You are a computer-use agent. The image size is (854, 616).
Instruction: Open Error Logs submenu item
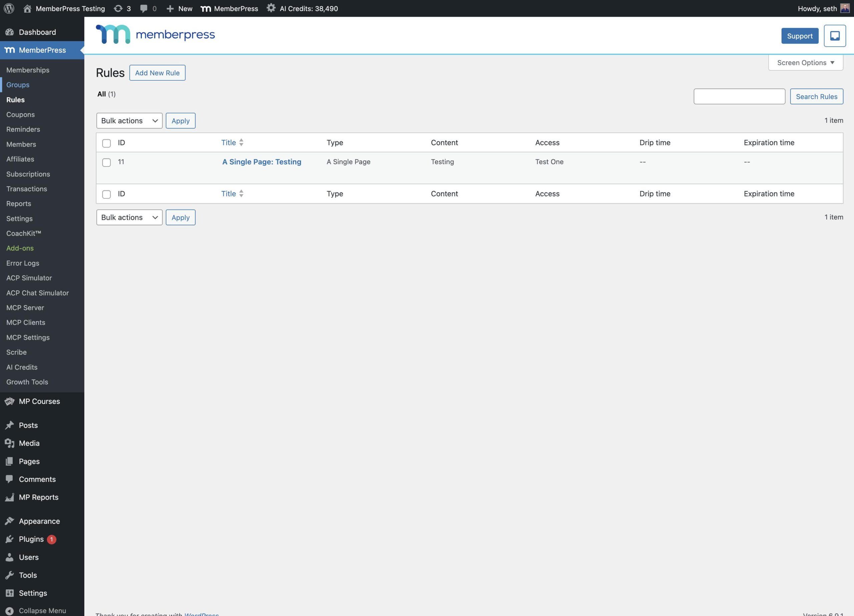click(x=23, y=263)
